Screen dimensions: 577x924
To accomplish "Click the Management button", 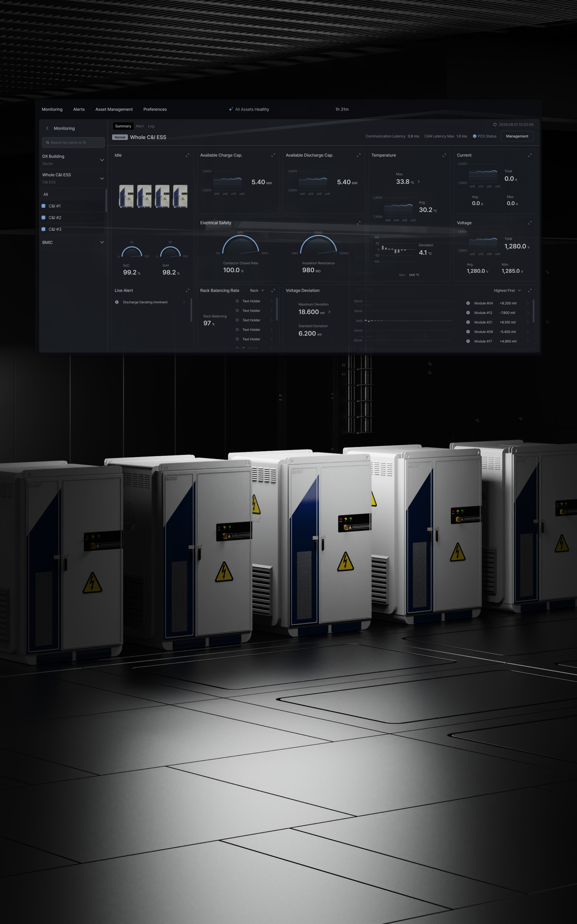I will (517, 136).
